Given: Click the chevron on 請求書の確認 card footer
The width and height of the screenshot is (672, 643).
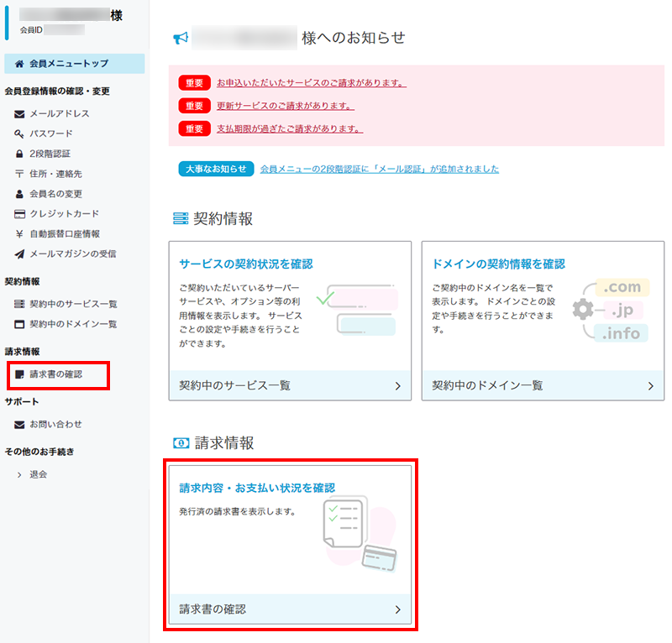Looking at the screenshot, I should [397, 610].
